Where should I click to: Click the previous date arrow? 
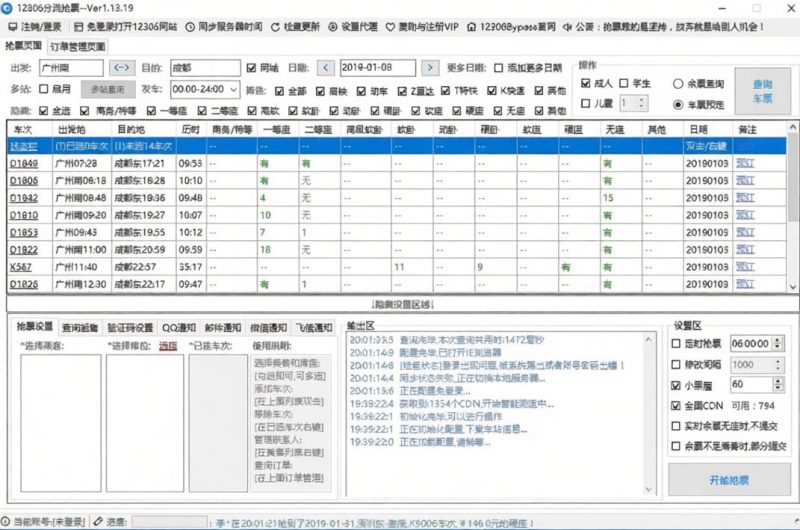point(326,67)
